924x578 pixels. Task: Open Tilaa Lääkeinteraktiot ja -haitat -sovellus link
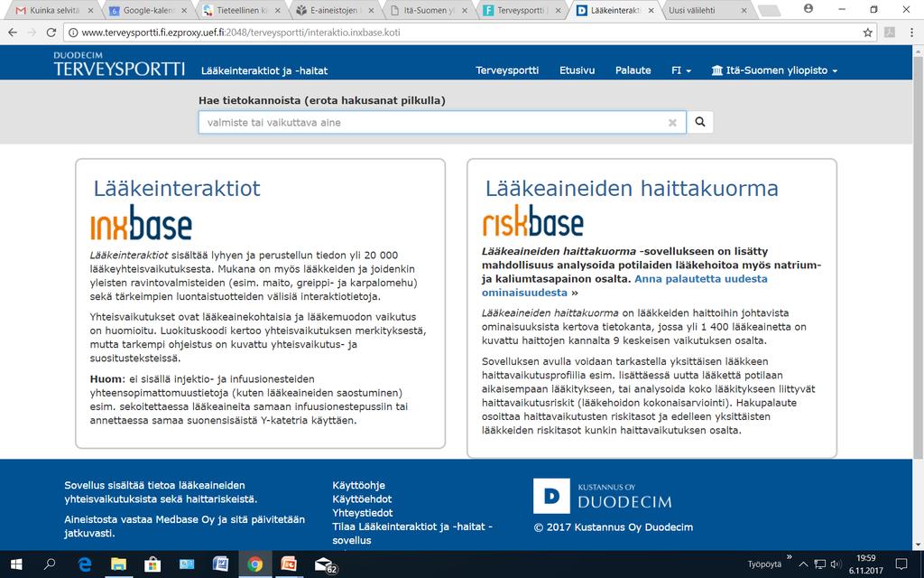pos(411,533)
